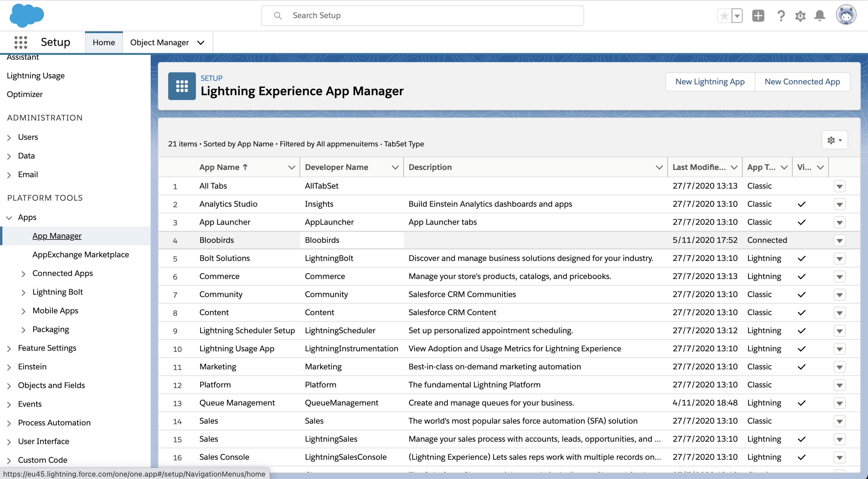The height and width of the screenshot is (479, 868).
Task: Open Object Manager tab dropdown
Action: [x=201, y=43]
